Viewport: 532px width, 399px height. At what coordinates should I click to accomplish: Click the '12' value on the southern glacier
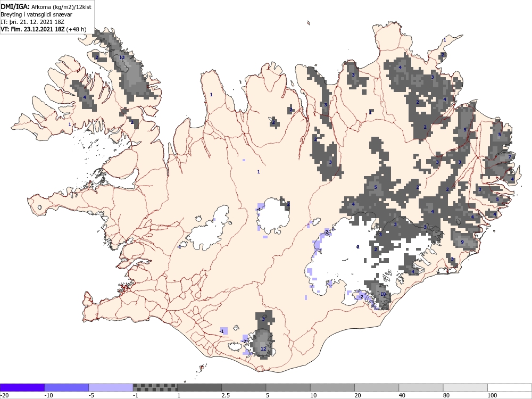click(x=263, y=349)
